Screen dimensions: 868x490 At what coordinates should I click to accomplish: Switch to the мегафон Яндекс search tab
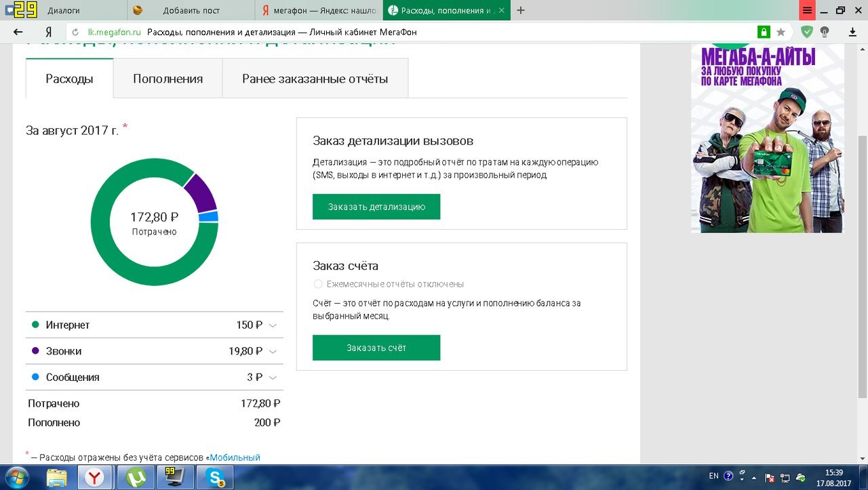[x=319, y=10]
